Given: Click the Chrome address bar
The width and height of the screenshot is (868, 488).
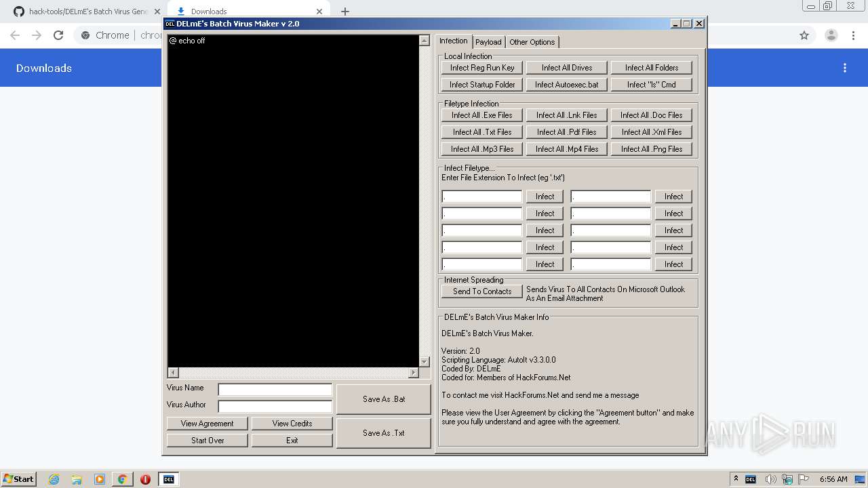Looking at the screenshot, I should 434,35.
